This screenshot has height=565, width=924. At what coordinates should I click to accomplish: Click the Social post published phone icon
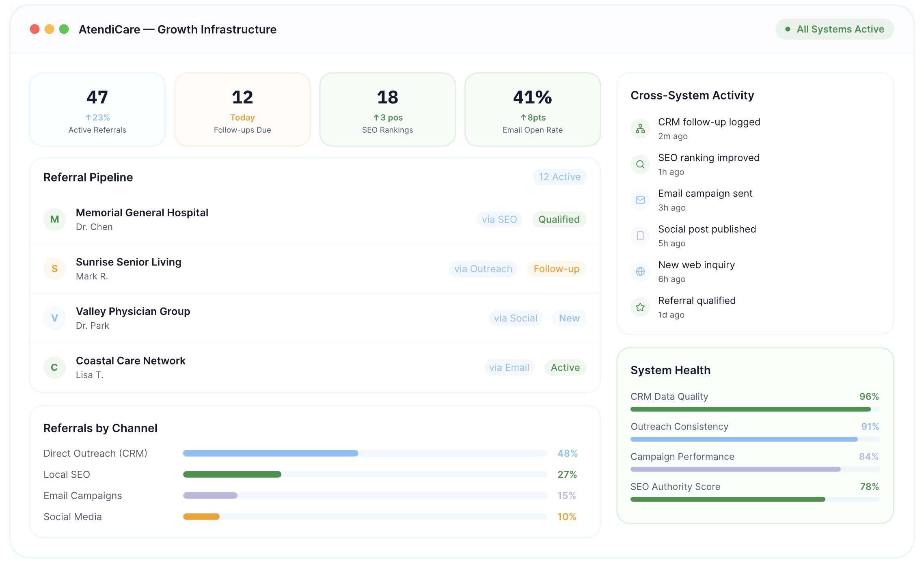640,236
